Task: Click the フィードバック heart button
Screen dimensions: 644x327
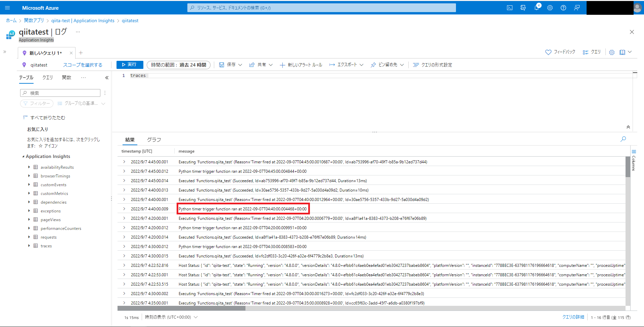Action: [x=560, y=52]
